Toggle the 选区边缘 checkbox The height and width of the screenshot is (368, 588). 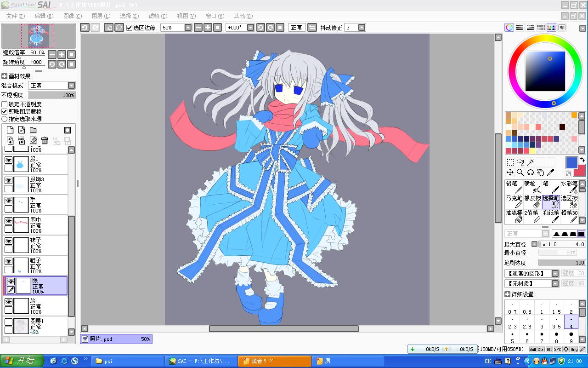(x=130, y=28)
